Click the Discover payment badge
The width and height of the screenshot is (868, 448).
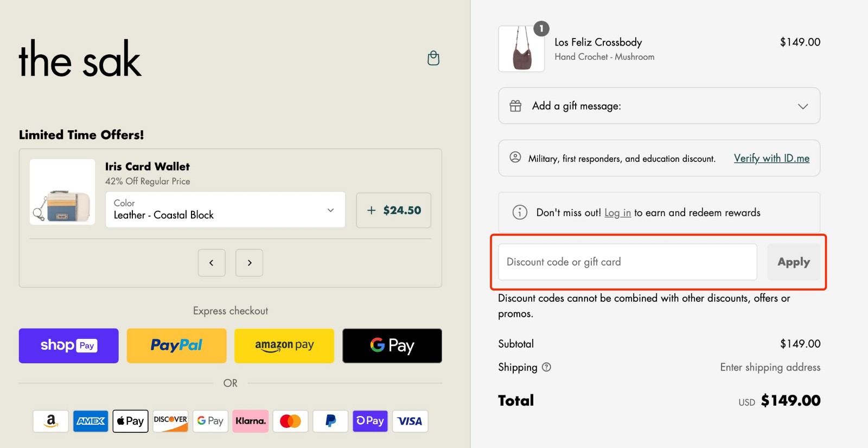tap(170, 421)
